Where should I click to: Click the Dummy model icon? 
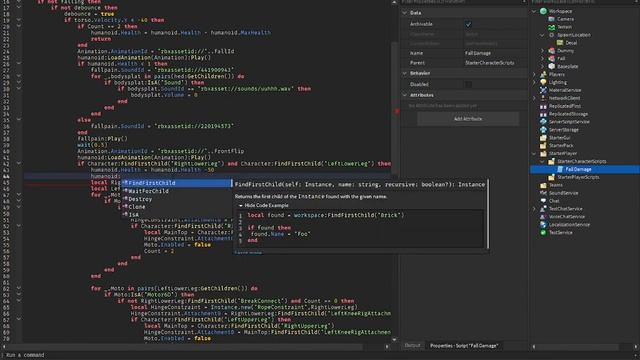[x=551, y=51]
